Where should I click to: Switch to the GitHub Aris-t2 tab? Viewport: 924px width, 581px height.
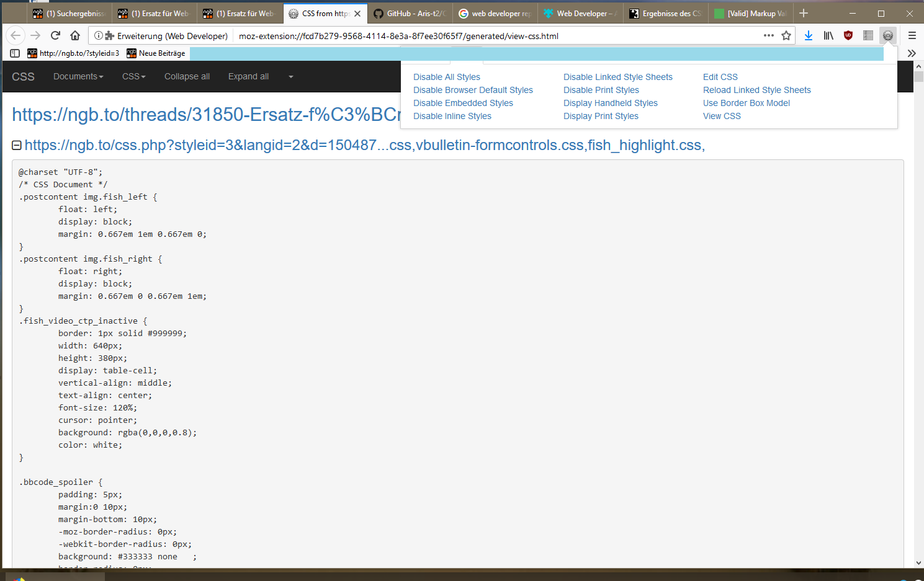411,13
